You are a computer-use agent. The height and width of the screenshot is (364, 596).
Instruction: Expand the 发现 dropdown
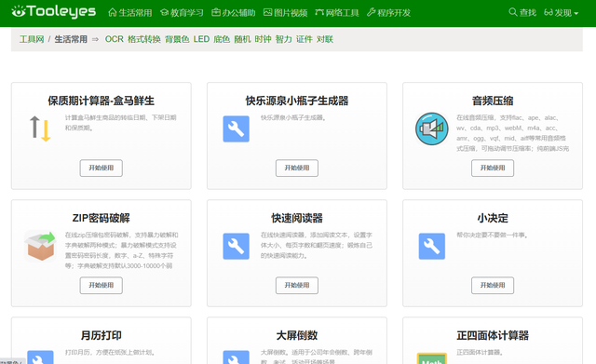(561, 13)
